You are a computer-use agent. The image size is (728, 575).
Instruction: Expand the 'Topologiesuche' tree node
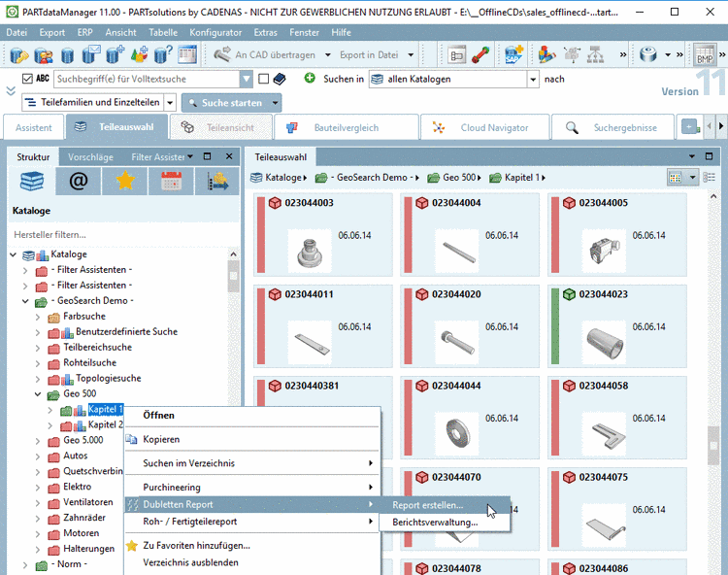[x=38, y=379]
